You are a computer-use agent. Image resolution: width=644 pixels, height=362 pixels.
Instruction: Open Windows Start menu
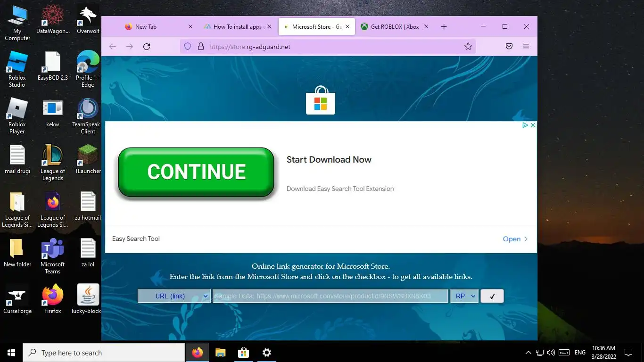(11, 353)
